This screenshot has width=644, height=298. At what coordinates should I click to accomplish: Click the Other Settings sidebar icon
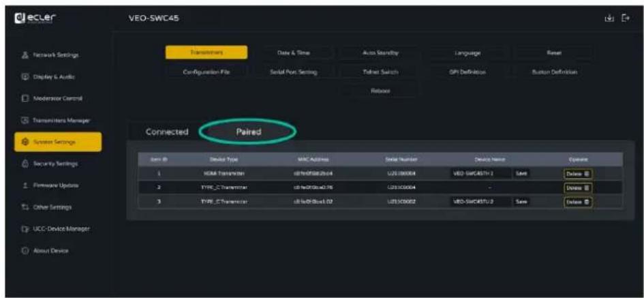(25, 207)
